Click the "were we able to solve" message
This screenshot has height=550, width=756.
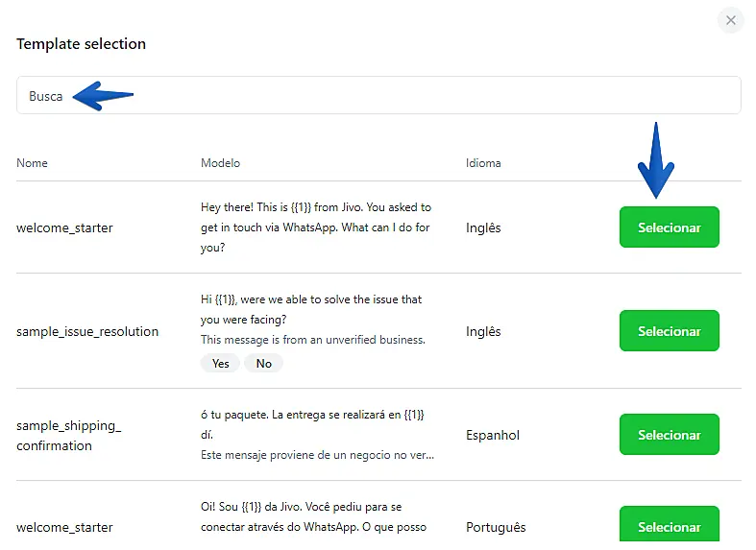[311, 309]
